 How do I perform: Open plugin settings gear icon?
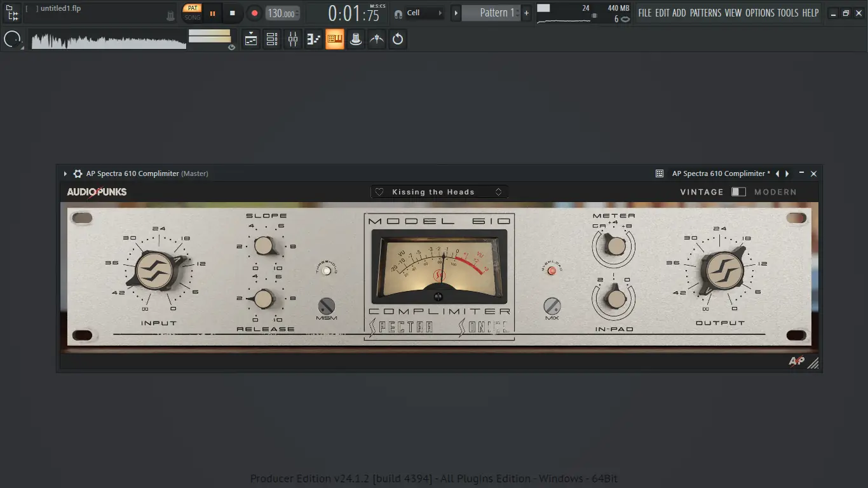tap(78, 173)
